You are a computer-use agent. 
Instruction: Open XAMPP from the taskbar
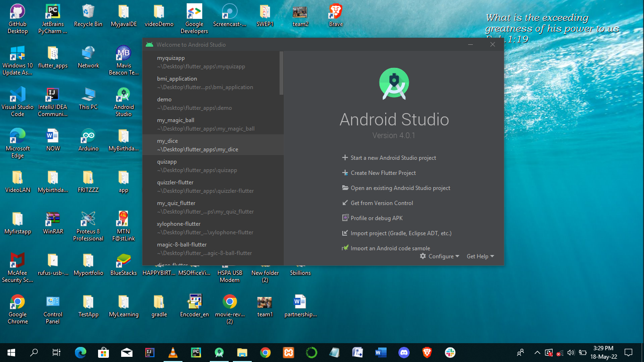288,352
